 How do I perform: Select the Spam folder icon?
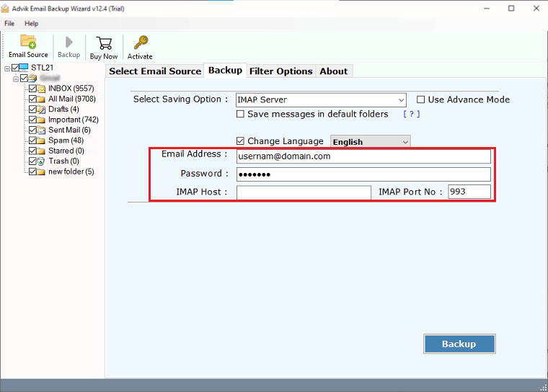point(41,141)
